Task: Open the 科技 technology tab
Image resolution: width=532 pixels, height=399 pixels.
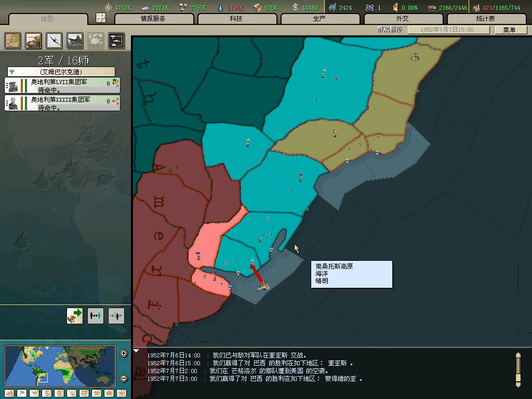Action: [236, 19]
